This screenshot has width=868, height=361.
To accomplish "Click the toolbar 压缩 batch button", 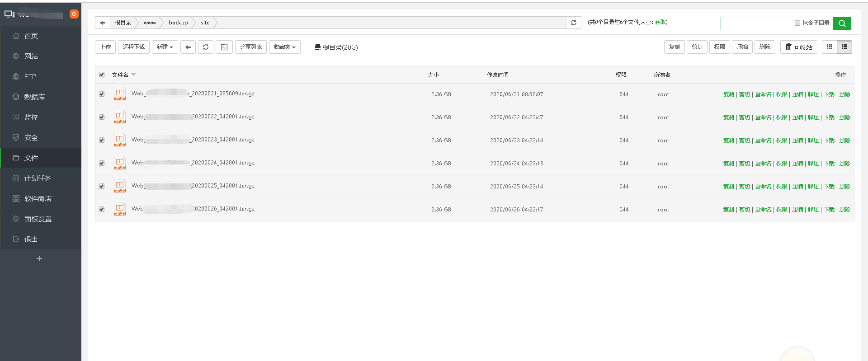I will pos(742,47).
